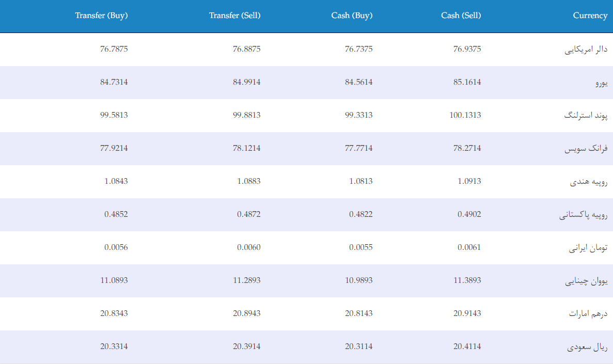Image resolution: width=613 pixels, height=364 pixels.
Task: Click the پوند استرلنگ currency label
Action: [x=586, y=115]
